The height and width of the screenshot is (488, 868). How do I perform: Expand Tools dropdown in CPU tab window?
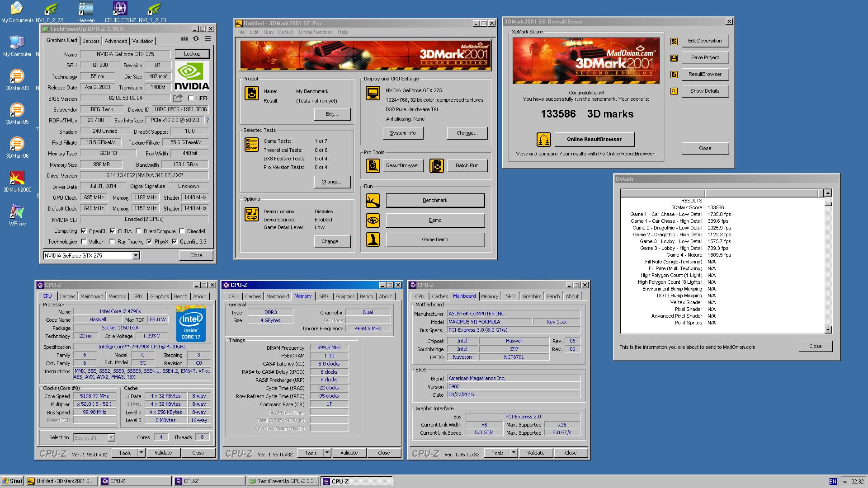coord(141,453)
